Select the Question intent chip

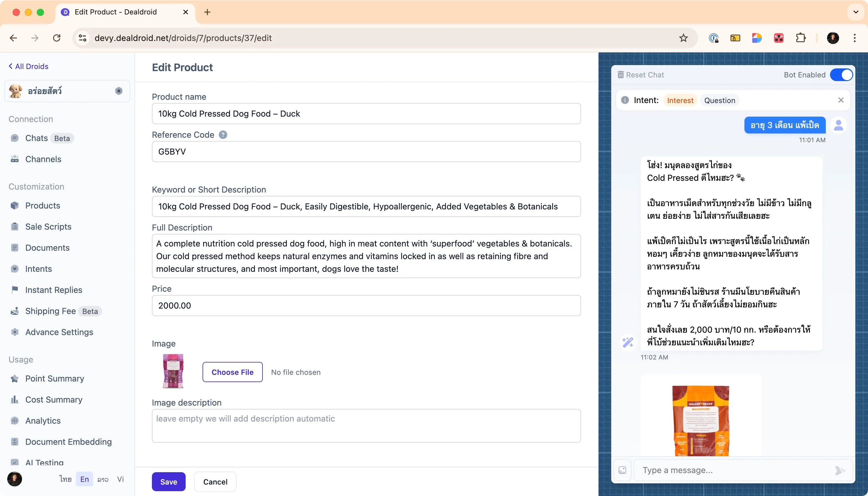pos(719,100)
